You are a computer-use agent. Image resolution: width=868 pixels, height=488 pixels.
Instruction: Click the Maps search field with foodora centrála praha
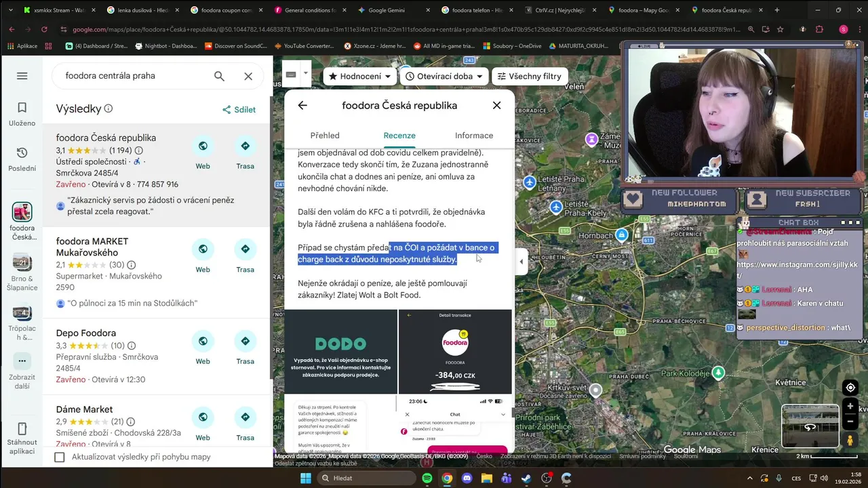[134, 76]
